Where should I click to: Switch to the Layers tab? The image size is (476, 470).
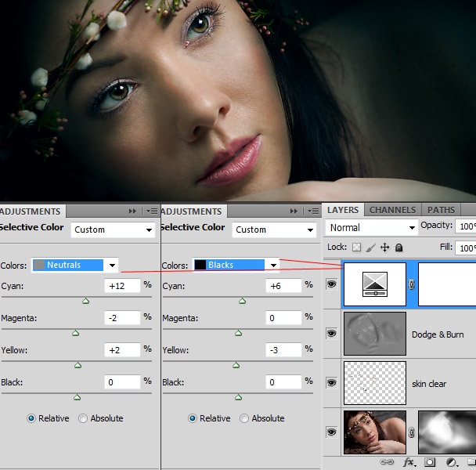(343, 210)
